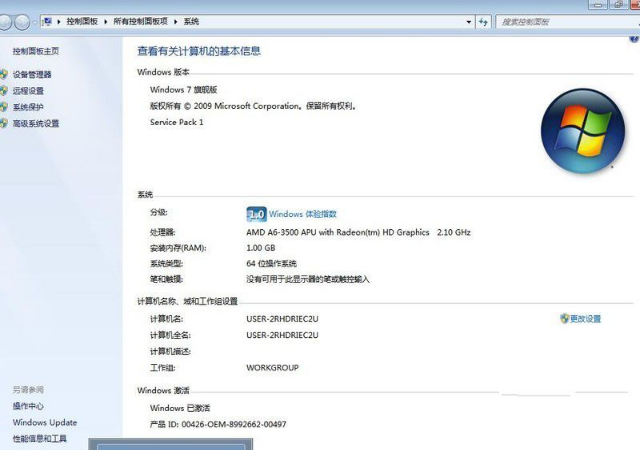
Task: Open the blue help question mark icon
Action: click(634, 39)
